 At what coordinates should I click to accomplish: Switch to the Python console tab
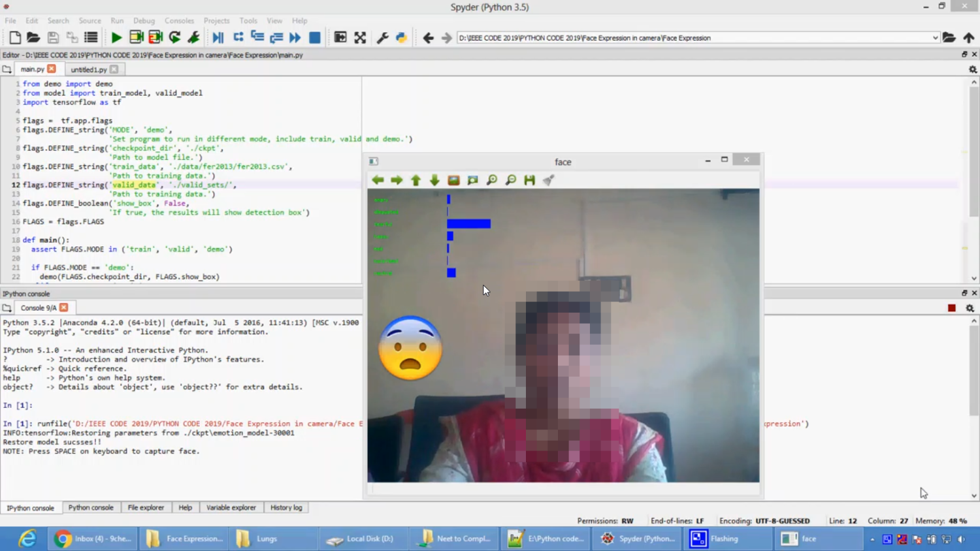click(91, 507)
